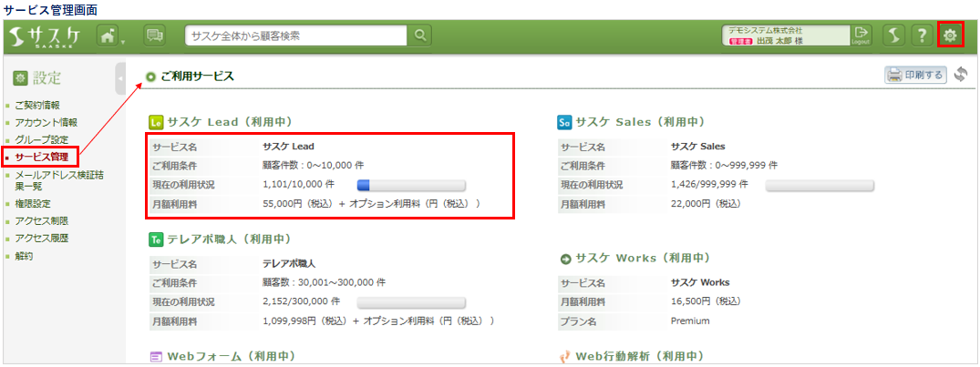The image size is (980, 367).
Task: Click the blue Sa icon of サスケ Sales
Action: 564,122
